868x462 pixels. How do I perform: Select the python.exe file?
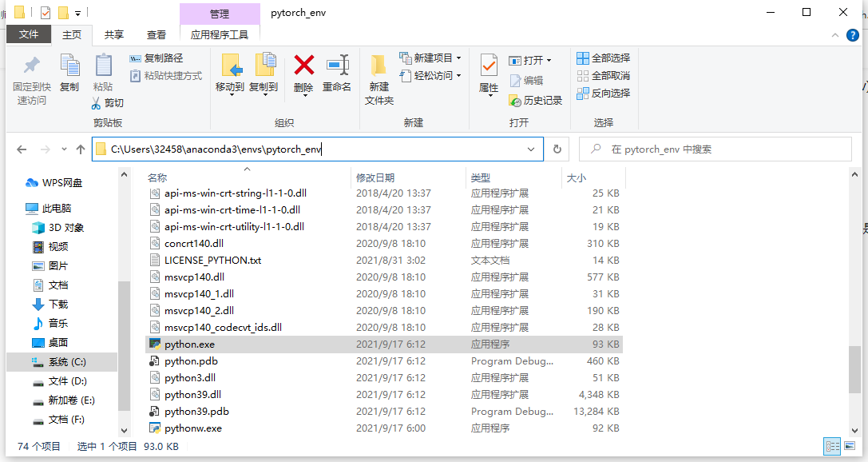383,345
